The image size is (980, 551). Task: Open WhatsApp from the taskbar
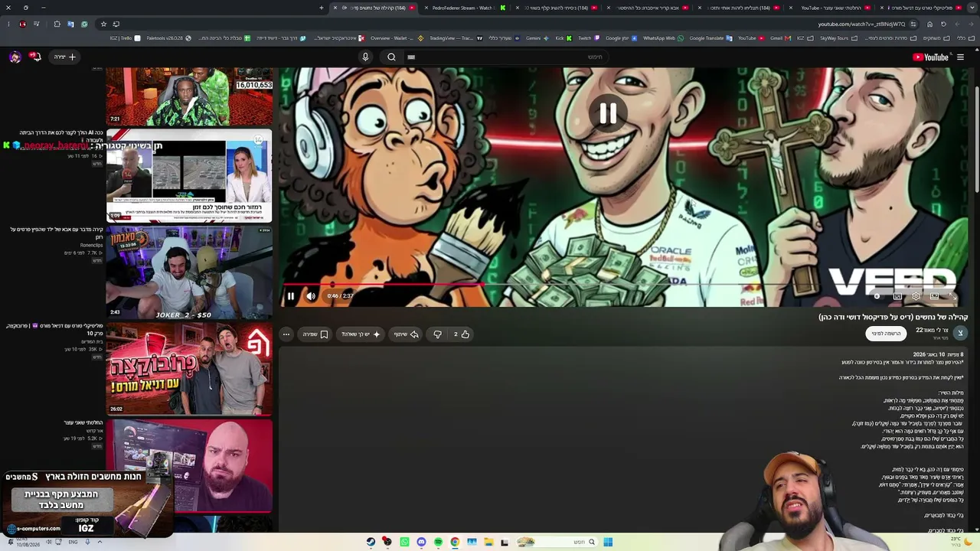[x=404, y=543]
